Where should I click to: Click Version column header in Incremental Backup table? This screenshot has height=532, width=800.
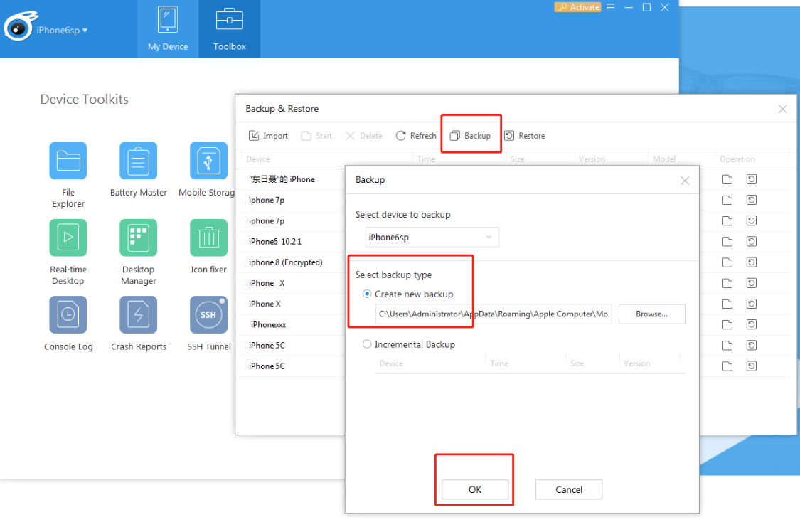point(636,363)
